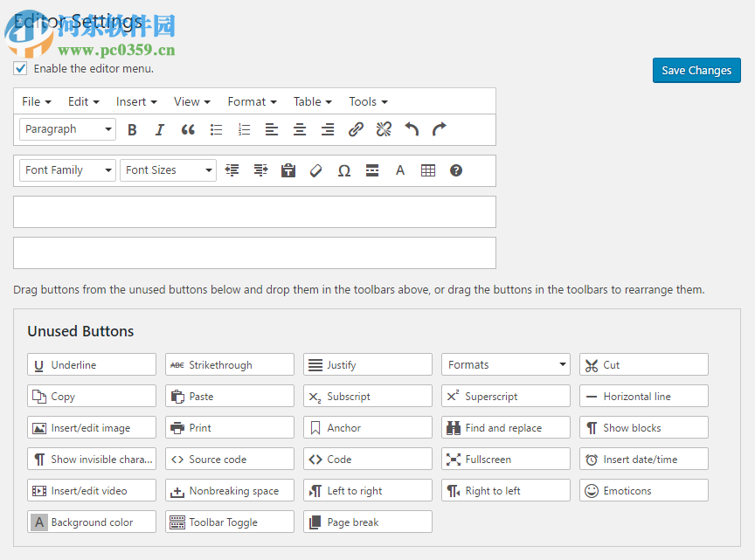Open the Font Sizes dropdown
This screenshot has height=560, width=755.
point(168,170)
